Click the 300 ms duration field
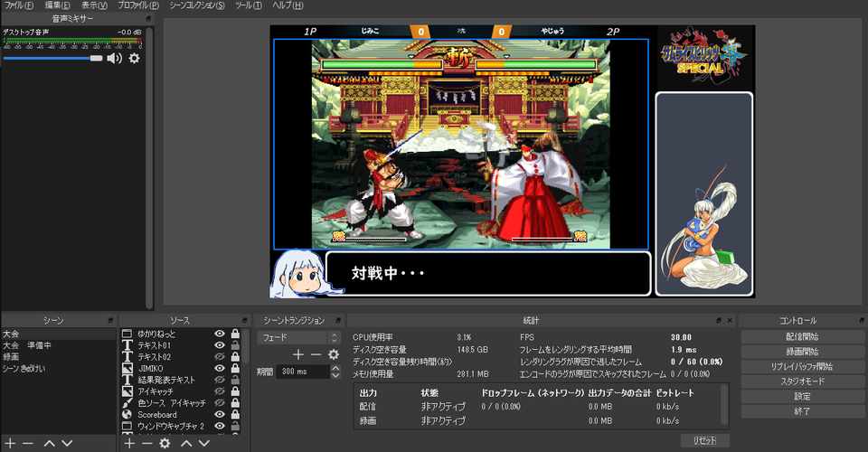The image size is (868, 452). [x=302, y=372]
